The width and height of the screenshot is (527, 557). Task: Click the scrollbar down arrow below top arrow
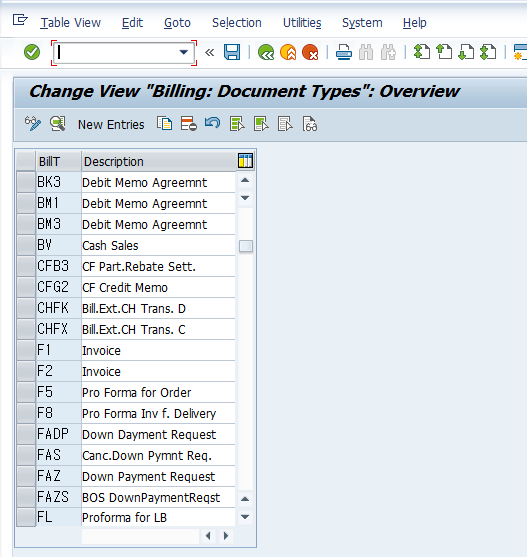[x=245, y=198]
